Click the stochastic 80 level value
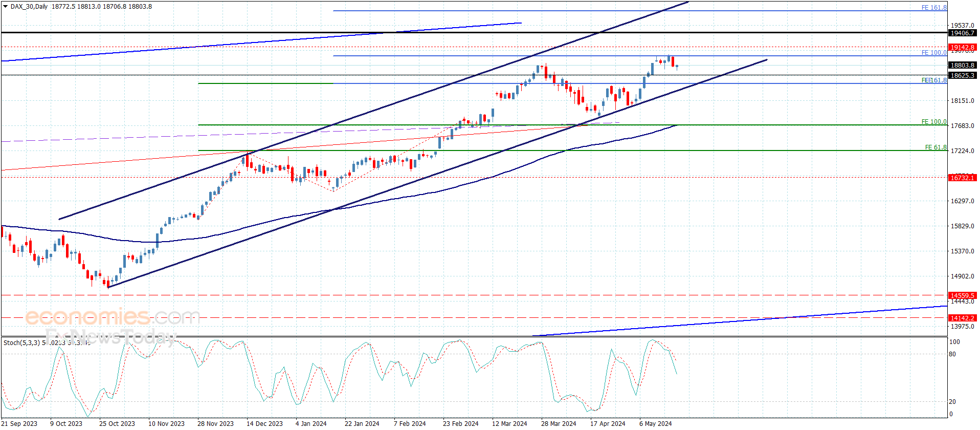 point(952,354)
